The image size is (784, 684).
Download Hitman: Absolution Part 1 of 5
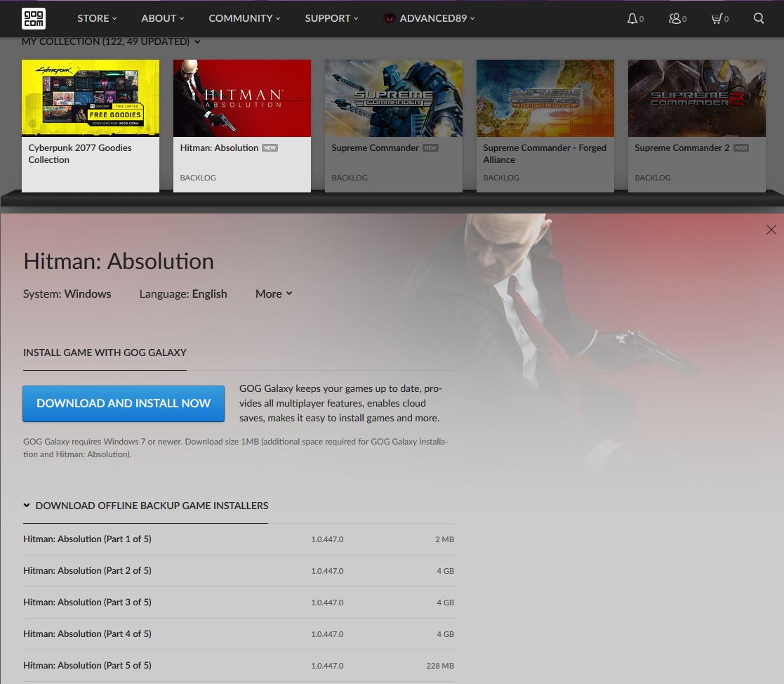(x=239, y=539)
